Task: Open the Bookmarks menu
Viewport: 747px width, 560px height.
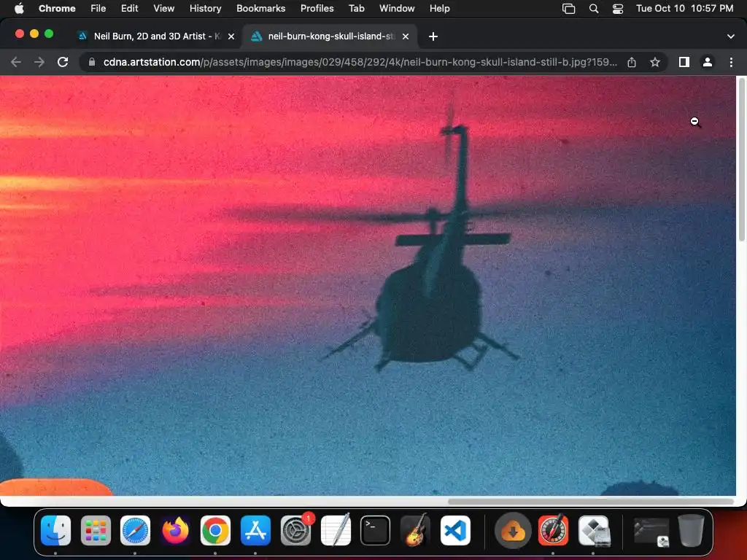Action: pos(260,9)
